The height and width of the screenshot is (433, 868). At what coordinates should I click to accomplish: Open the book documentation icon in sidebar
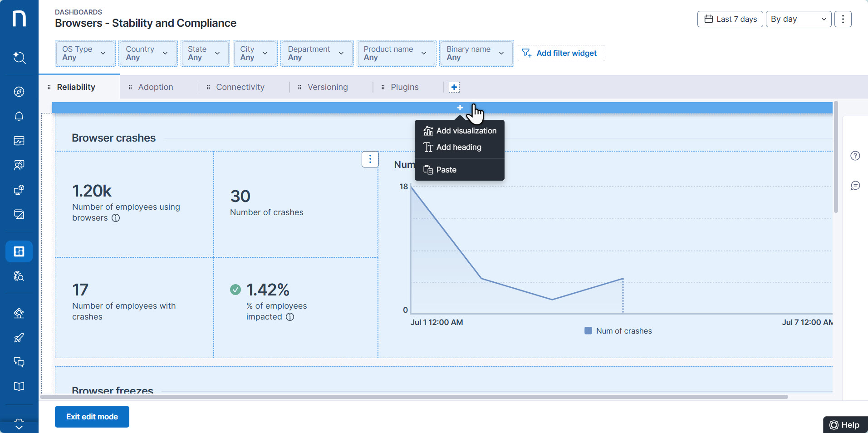(x=19, y=387)
